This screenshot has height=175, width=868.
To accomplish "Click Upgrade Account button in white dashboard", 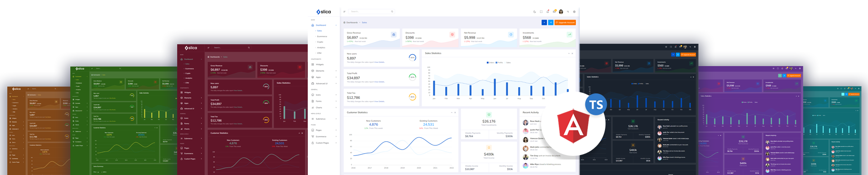I will coord(565,22).
